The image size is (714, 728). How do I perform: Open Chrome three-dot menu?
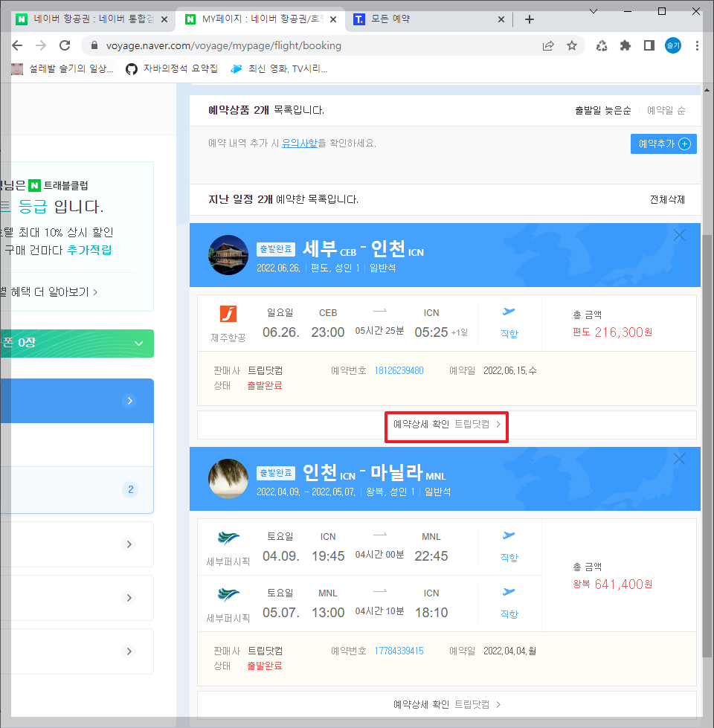697,45
